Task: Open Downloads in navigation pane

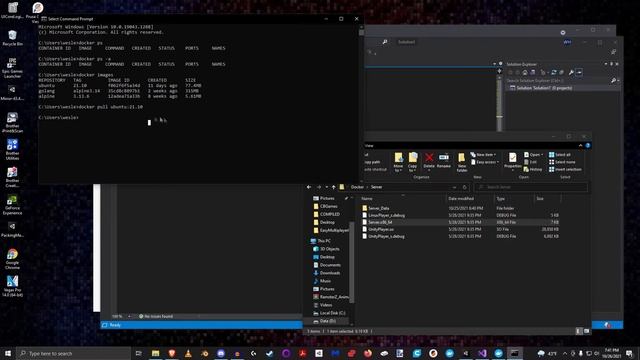Action: (x=329, y=273)
